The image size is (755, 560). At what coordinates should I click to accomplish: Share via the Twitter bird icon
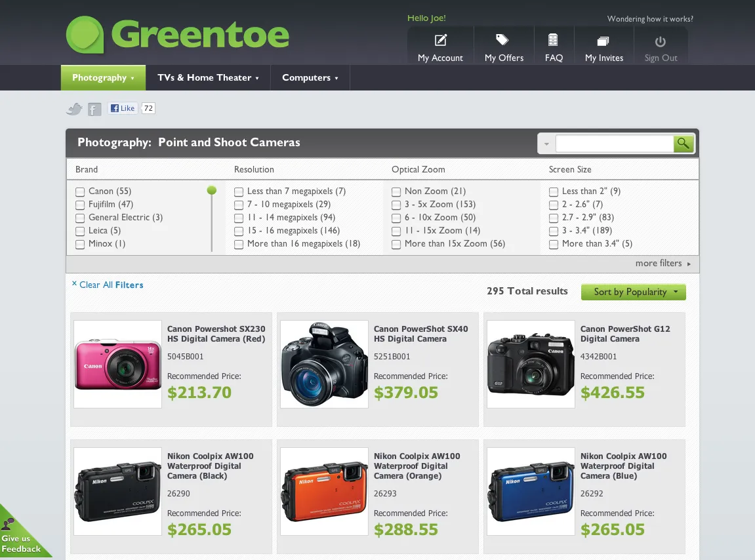[74, 109]
